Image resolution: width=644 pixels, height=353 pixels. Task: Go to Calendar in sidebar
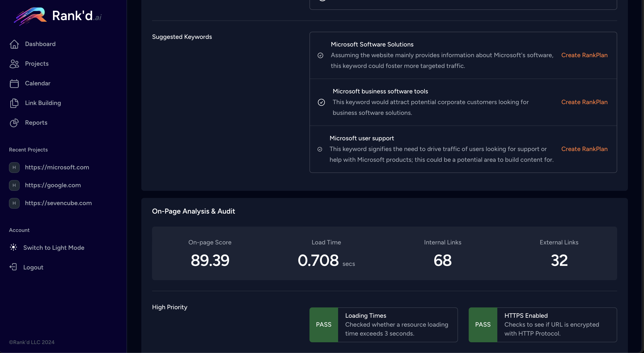tap(38, 83)
